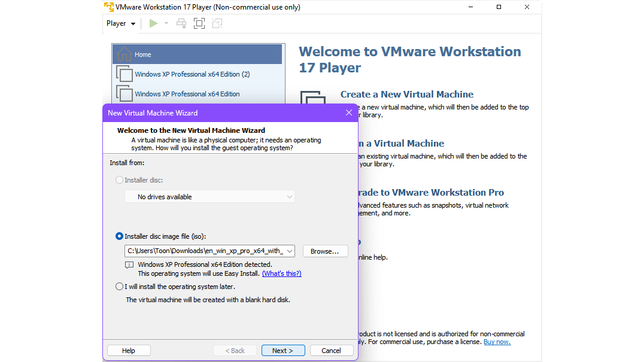Image resolution: width=644 pixels, height=362 pixels.
Task: Click Next to continue the wizard
Action: 283,351
